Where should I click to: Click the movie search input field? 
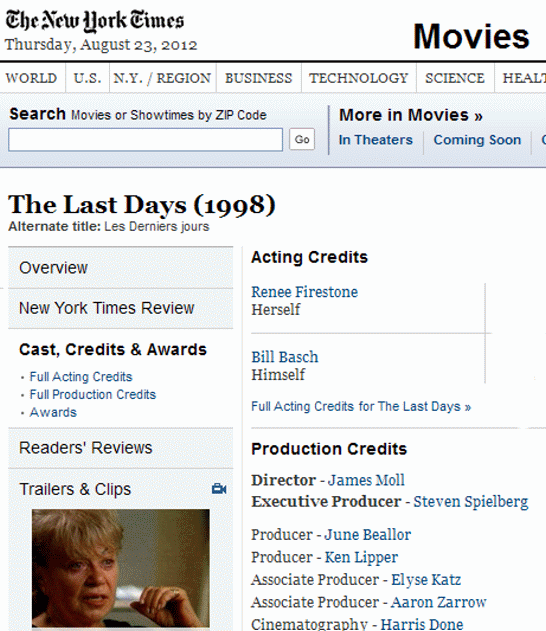(x=145, y=140)
